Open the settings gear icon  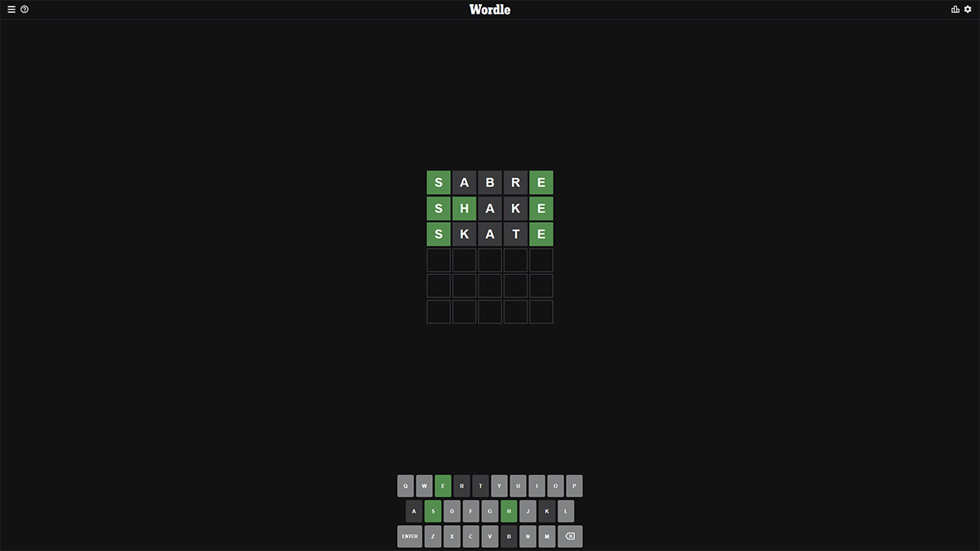[969, 10]
